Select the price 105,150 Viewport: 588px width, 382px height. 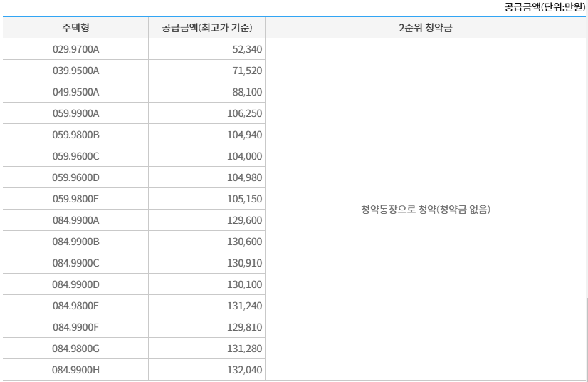(x=244, y=199)
